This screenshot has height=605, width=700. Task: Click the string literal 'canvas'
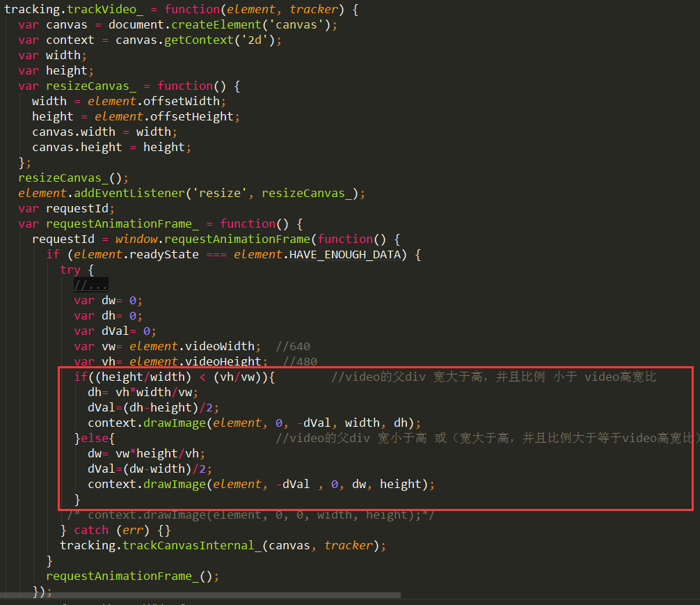(x=298, y=24)
